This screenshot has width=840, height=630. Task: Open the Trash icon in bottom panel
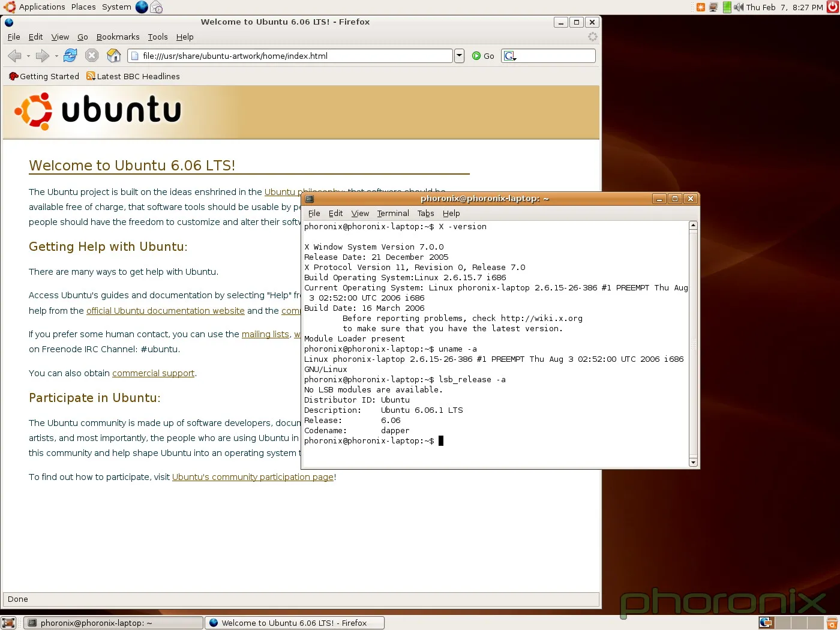pyautogui.click(x=832, y=623)
